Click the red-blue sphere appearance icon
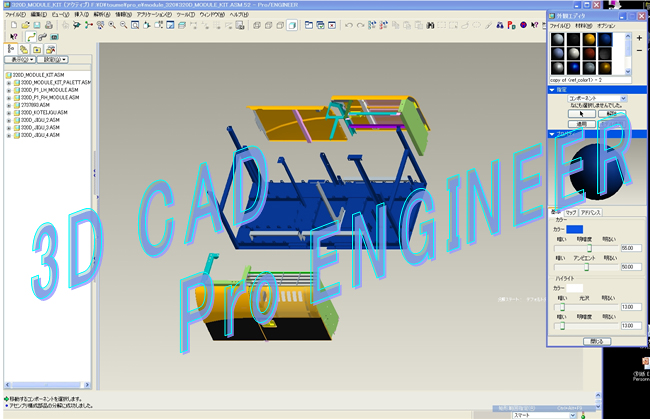This screenshot has width=650, height=419. 523,25
